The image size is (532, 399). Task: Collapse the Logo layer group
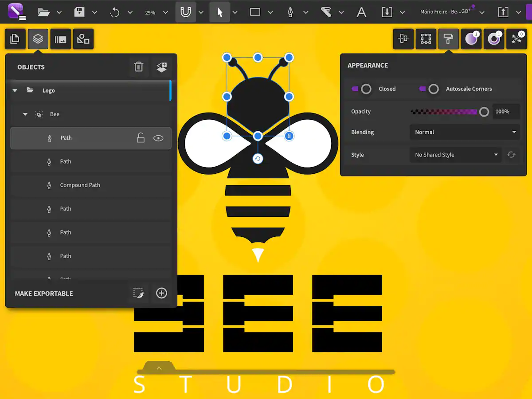[x=15, y=90]
